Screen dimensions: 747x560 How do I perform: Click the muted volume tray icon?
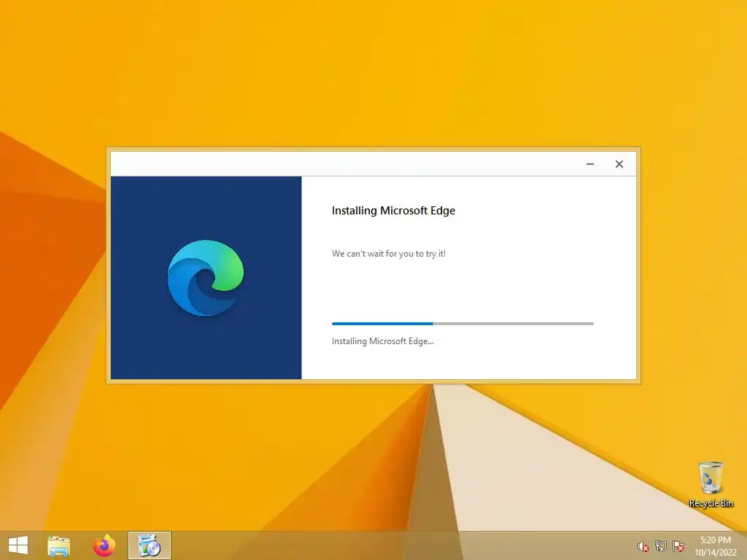643,546
